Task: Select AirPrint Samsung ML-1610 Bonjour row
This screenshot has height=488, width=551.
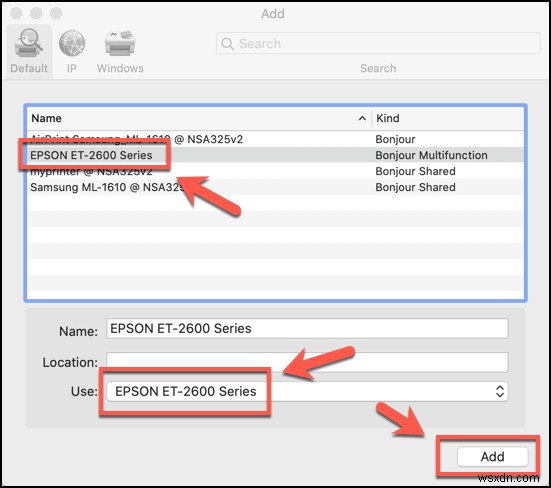Action: point(276,139)
